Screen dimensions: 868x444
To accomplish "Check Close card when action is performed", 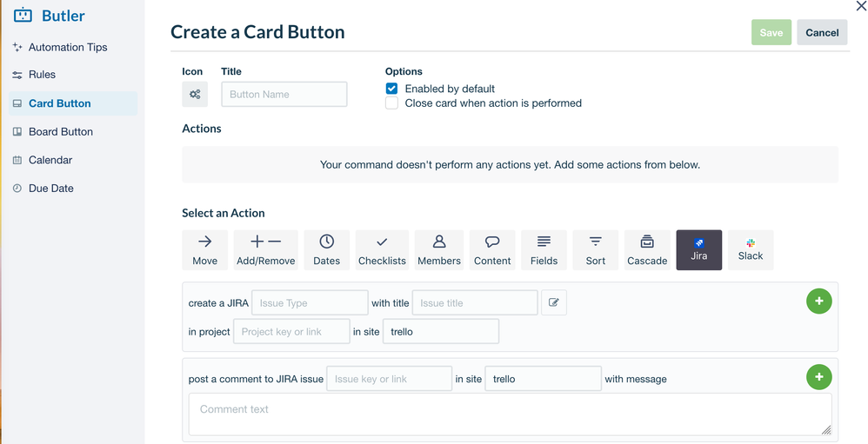I will (391, 103).
